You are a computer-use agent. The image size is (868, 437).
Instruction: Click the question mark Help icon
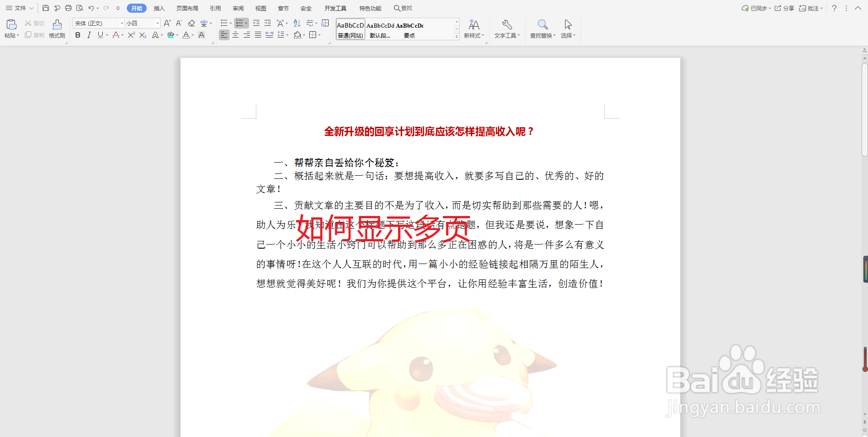pyautogui.click(x=834, y=8)
